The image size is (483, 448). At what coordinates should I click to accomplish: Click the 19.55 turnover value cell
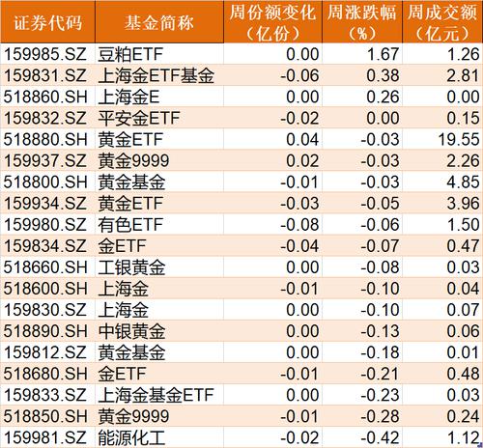[x=442, y=139]
